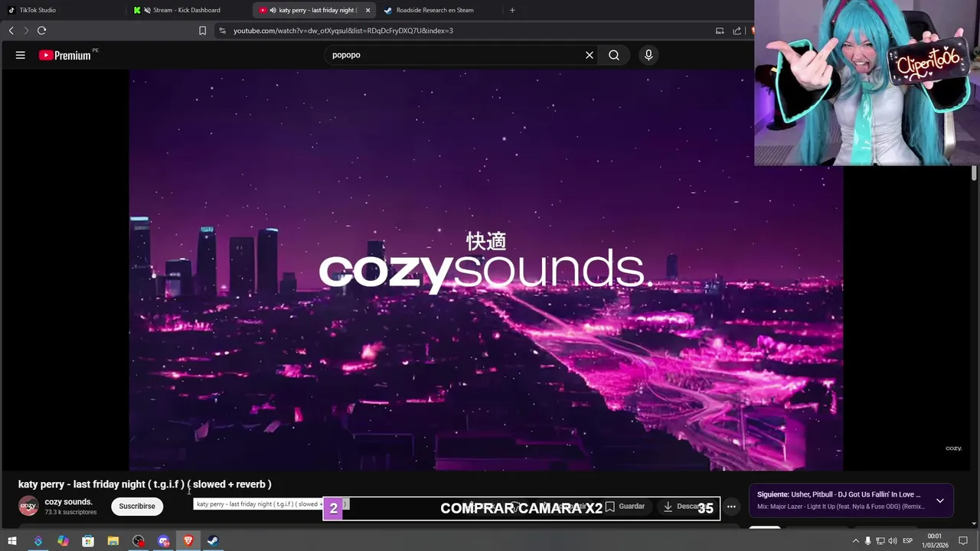Open Microsoft Store from the taskbar

point(88,541)
